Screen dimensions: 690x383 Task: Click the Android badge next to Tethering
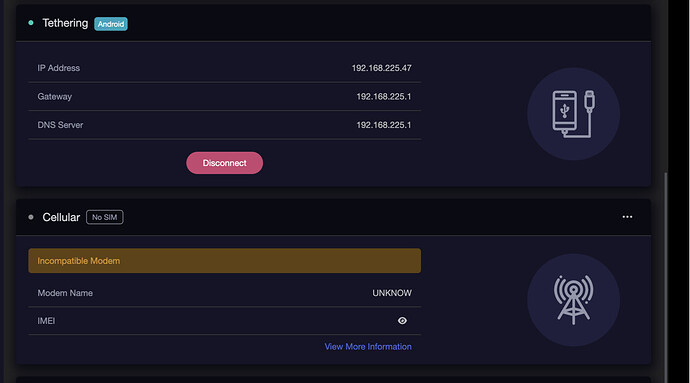pyautogui.click(x=111, y=24)
